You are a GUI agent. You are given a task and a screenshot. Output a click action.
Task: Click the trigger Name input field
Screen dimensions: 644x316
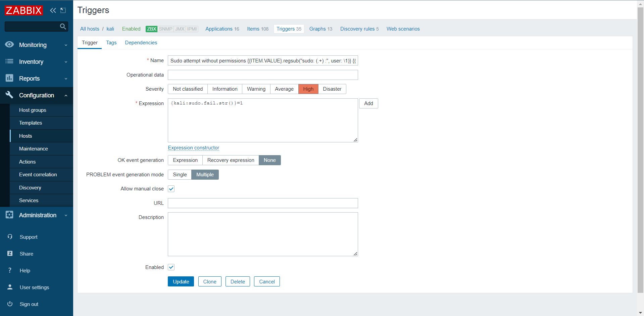(263, 61)
